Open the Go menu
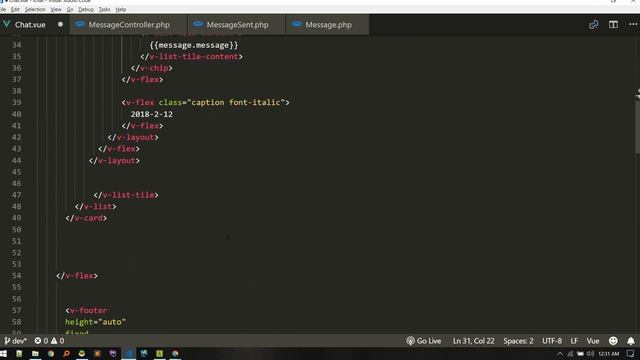The width and height of the screenshot is (640, 360). [x=70, y=9]
